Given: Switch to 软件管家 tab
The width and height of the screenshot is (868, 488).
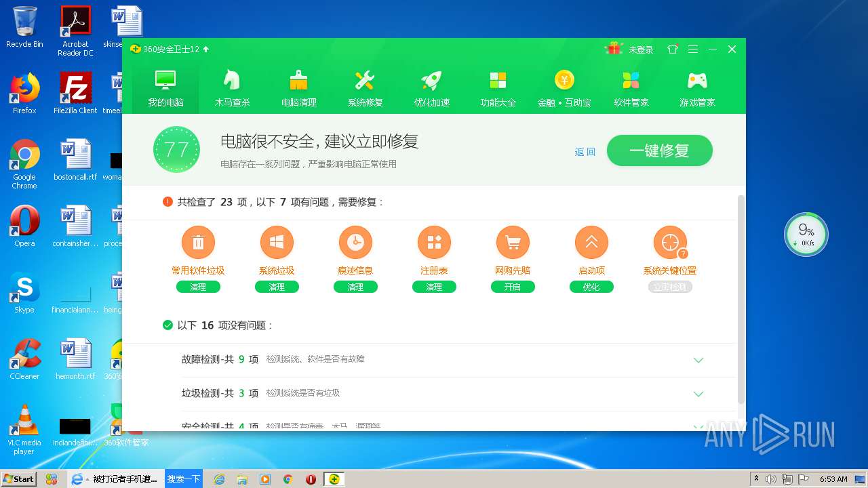Looking at the screenshot, I should 631,88.
